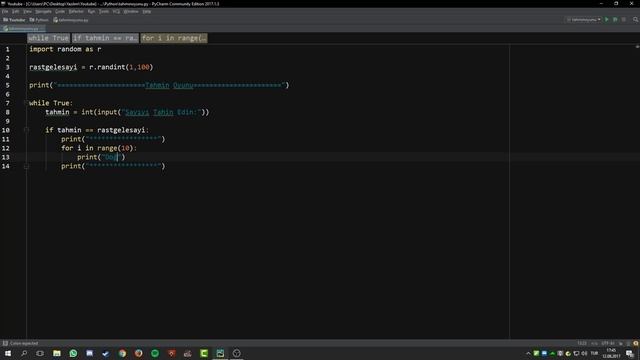Open the Tools menu
Screen dimensions: 640x360
(104, 11)
